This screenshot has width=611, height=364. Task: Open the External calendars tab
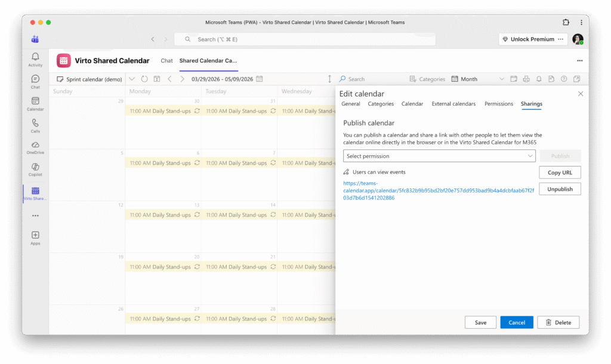pyautogui.click(x=453, y=104)
